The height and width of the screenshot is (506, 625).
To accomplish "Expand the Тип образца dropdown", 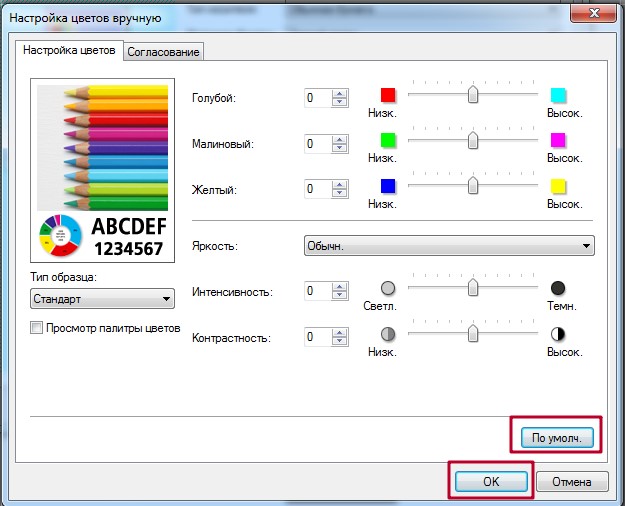I will [x=102, y=298].
